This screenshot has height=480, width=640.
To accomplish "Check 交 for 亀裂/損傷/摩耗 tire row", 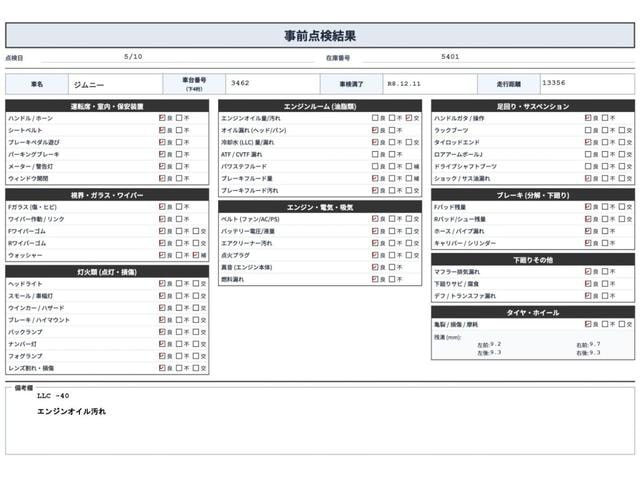I will [x=622, y=324].
